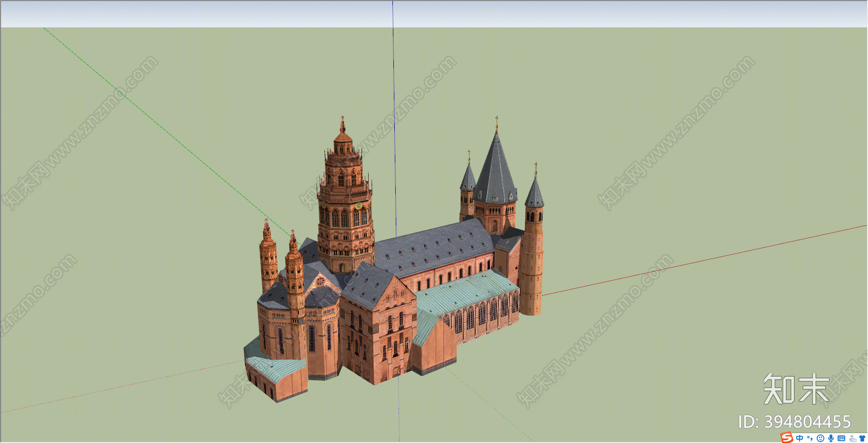Click the Sogou input method logo
868x443 pixels.
point(787,437)
